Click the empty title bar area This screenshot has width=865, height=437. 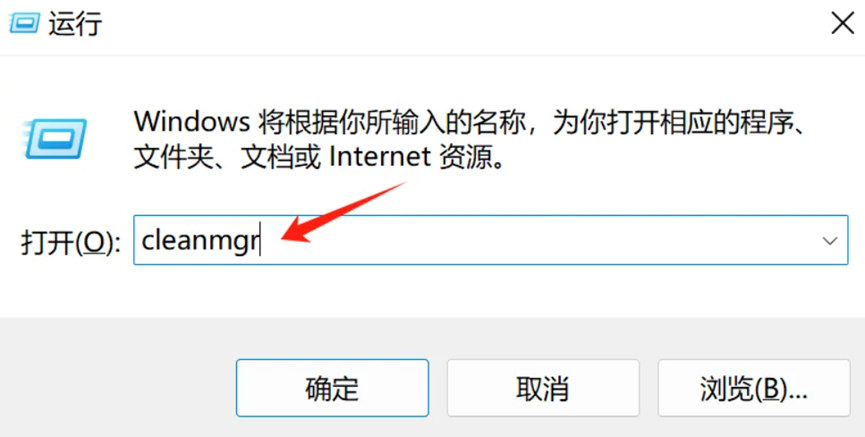point(463,24)
